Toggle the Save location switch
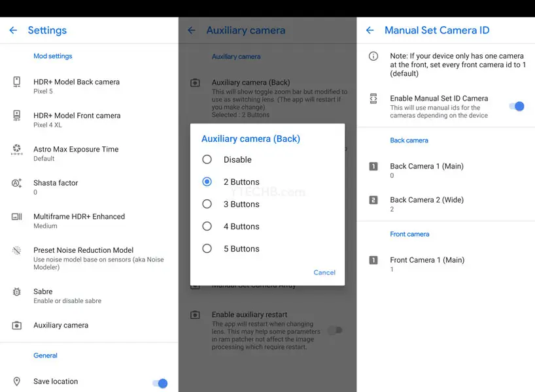Image resolution: width=535 pixels, height=392 pixels. tap(160, 383)
